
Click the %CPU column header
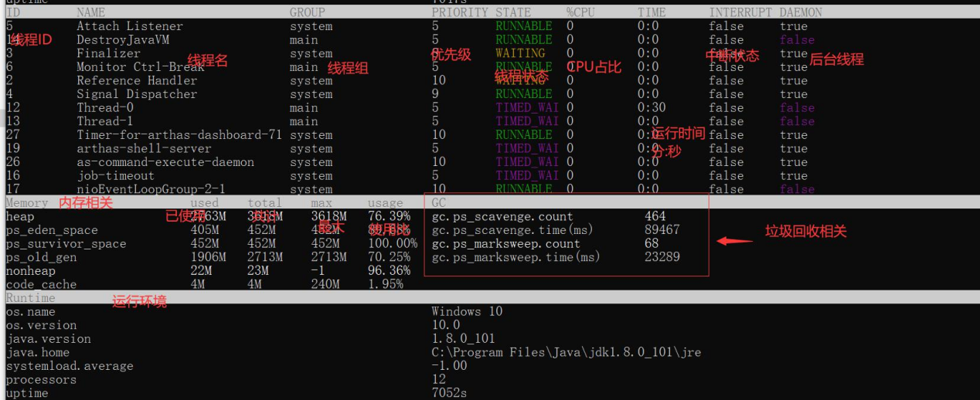pos(580,12)
